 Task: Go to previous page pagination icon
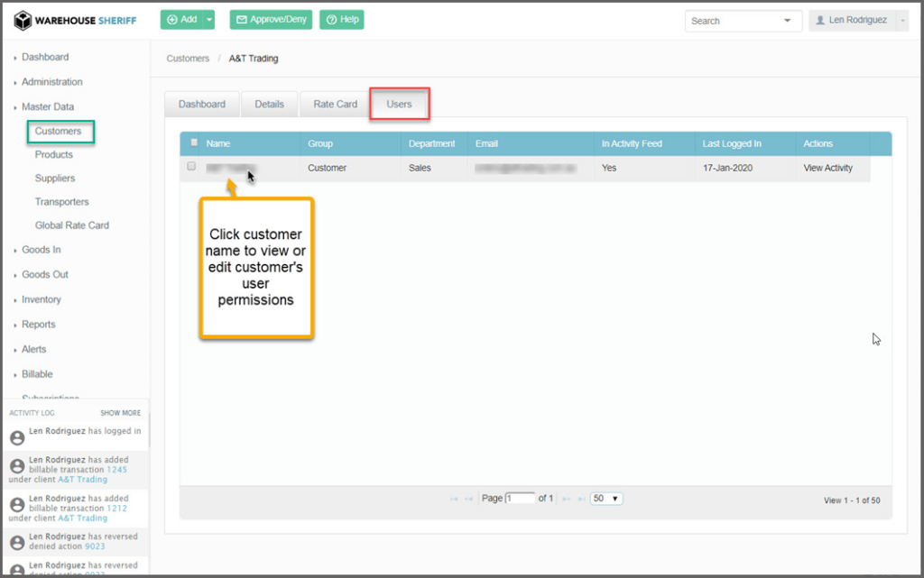[468, 499]
